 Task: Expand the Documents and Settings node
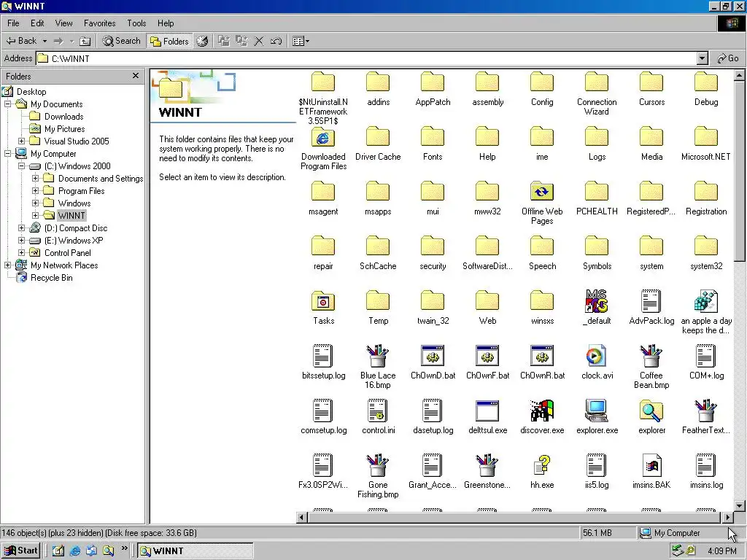click(35, 178)
